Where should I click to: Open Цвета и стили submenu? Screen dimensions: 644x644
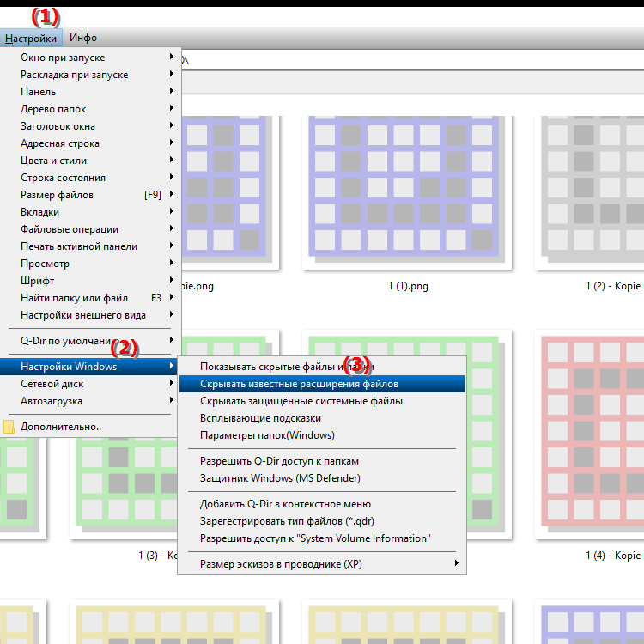pyautogui.click(x=90, y=161)
